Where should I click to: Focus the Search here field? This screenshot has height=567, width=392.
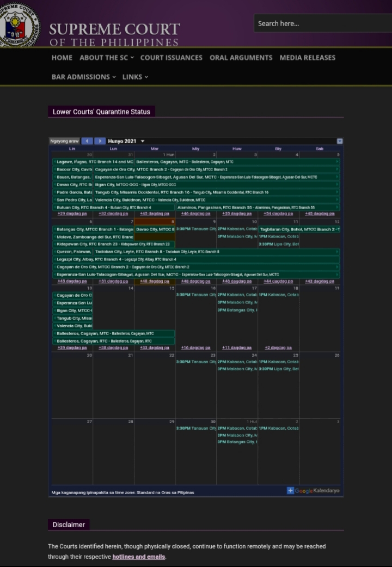pyautogui.click(x=321, y=23)
